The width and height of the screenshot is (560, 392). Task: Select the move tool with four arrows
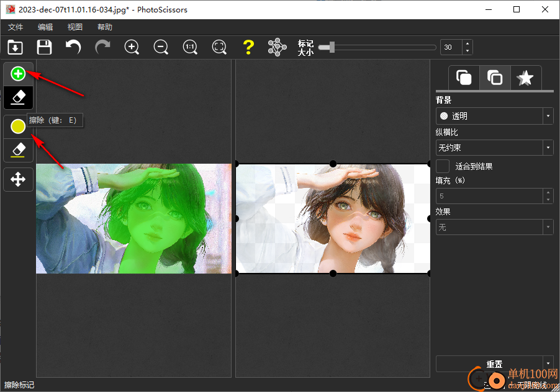coord(18,179)
